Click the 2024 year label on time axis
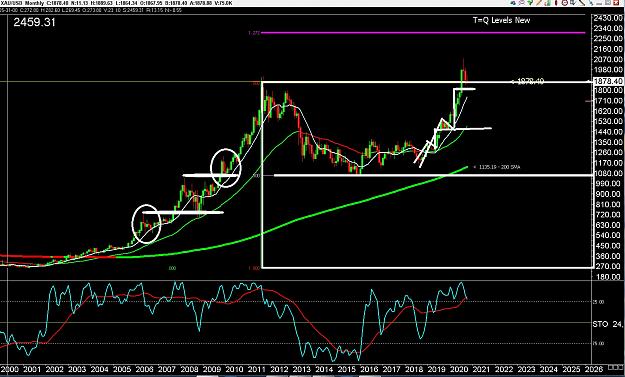The width and height of the screenshot is (625, 377). click(550, 369)
